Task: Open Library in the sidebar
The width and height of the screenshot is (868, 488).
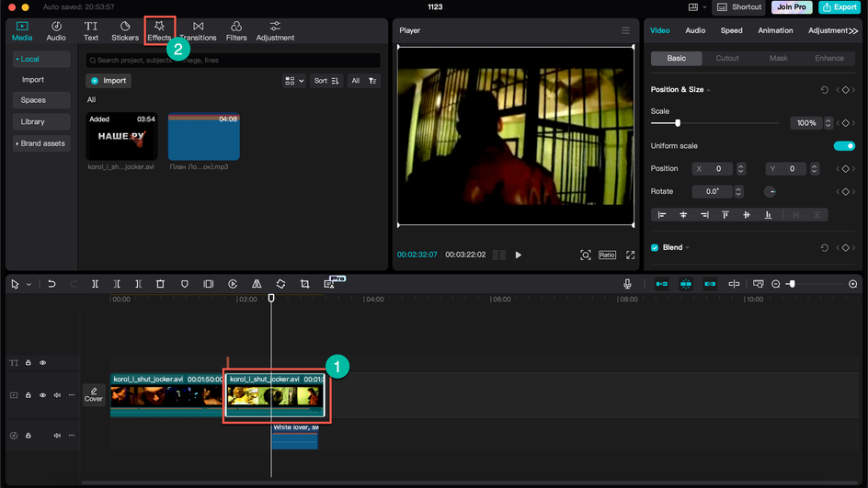Action: point(41,121)
